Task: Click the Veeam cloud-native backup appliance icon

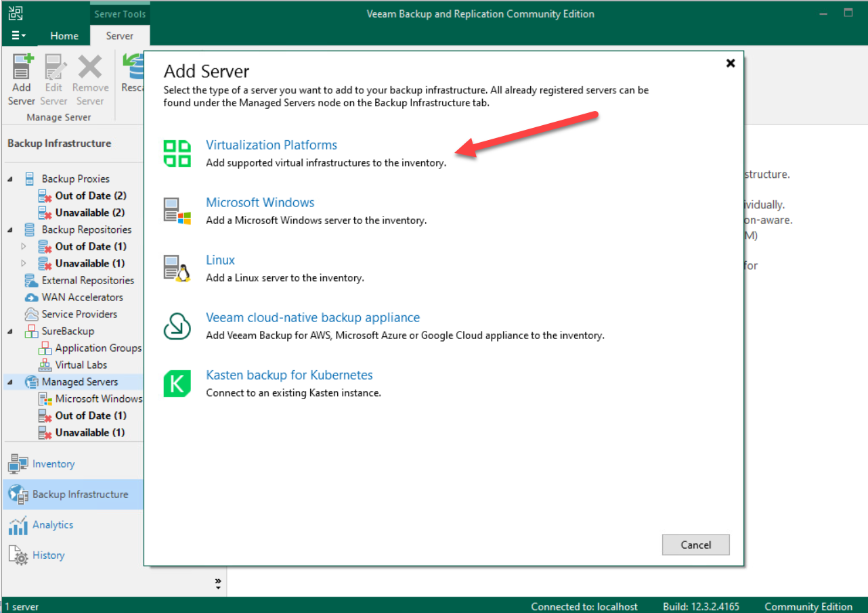Action: point(177,325)
